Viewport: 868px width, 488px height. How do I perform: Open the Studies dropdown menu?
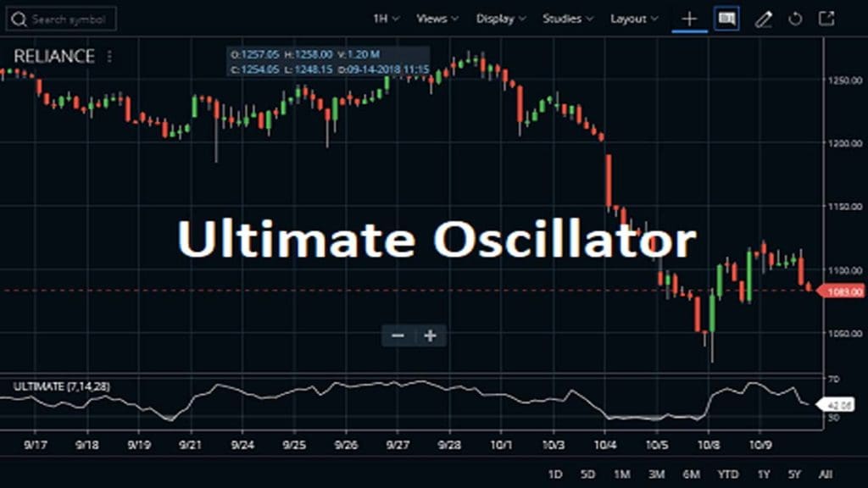pos(568,19)
